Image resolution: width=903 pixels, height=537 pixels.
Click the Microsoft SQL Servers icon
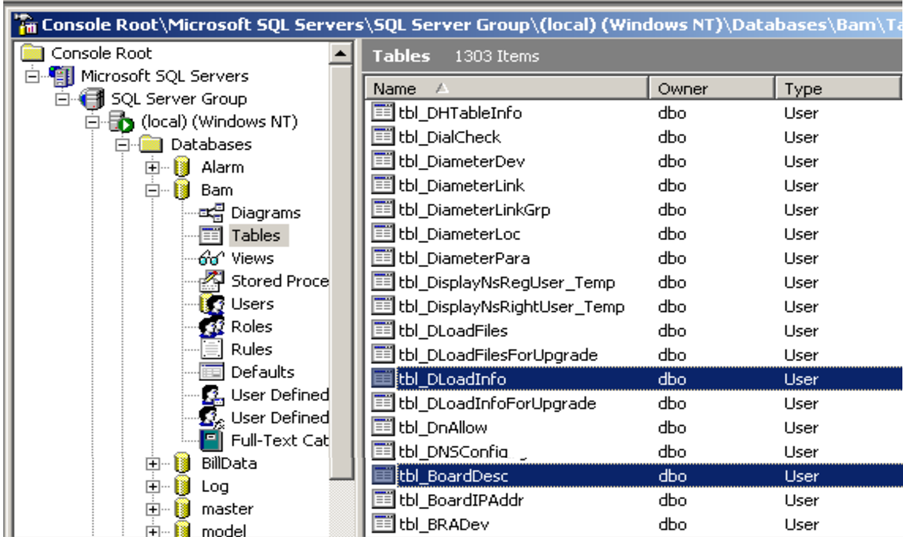(62, 76)
